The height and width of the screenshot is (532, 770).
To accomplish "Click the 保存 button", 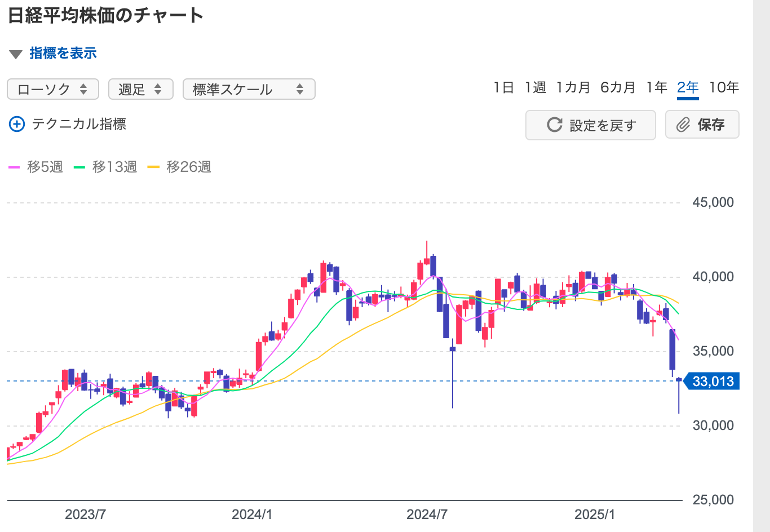I will (702, 125).
